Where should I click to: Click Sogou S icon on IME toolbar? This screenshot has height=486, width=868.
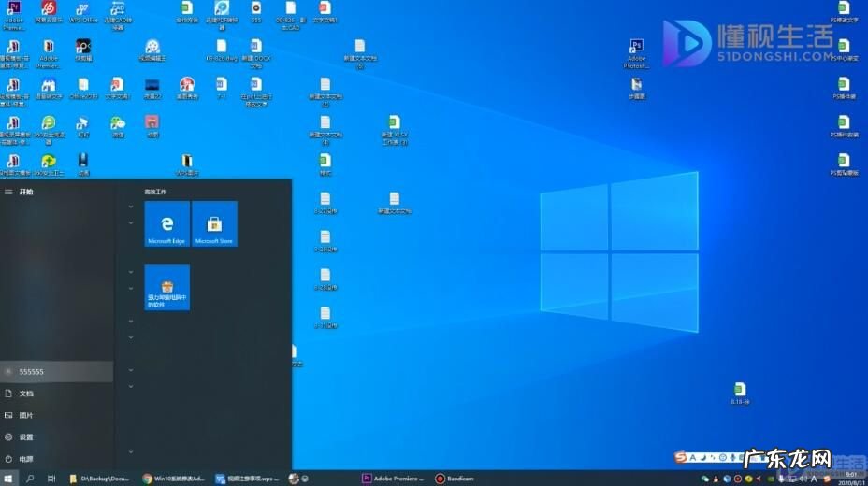(x=681, y=457)
